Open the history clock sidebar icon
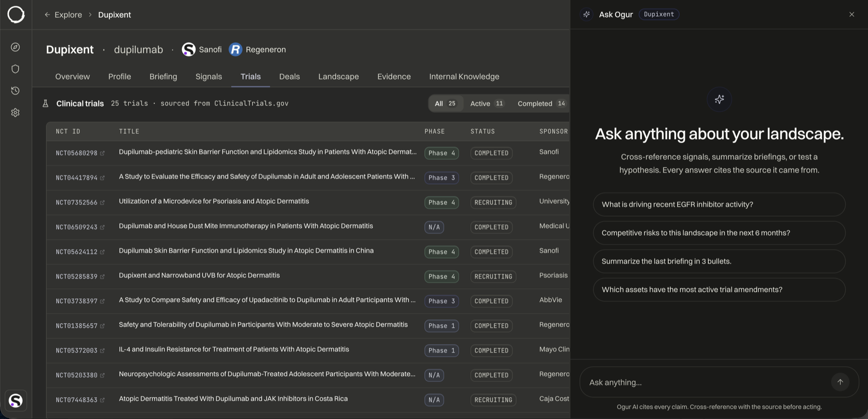 point(15,91)
